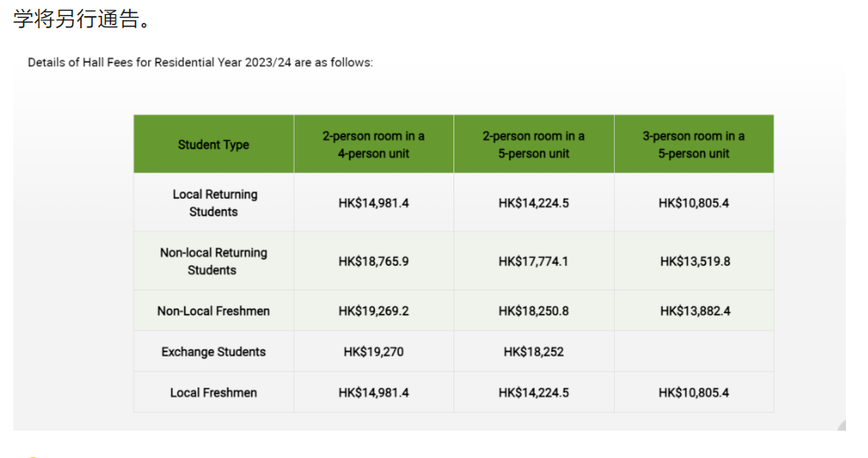The image size is (868, 458).
Task: Click the HK$18,250.8 fee cell
Action: [533, 311]
